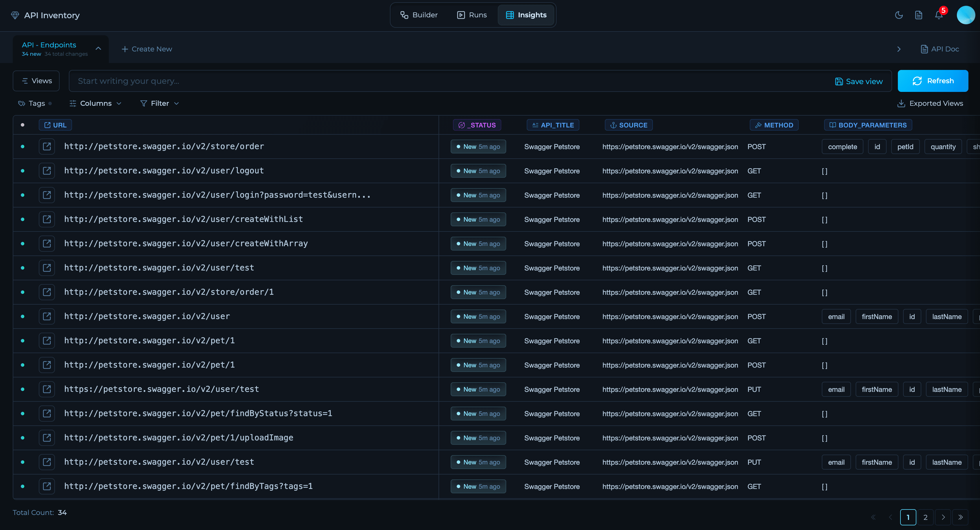Focus the query input field
This screenshot has height=530, width=980.
coord(419,81)
